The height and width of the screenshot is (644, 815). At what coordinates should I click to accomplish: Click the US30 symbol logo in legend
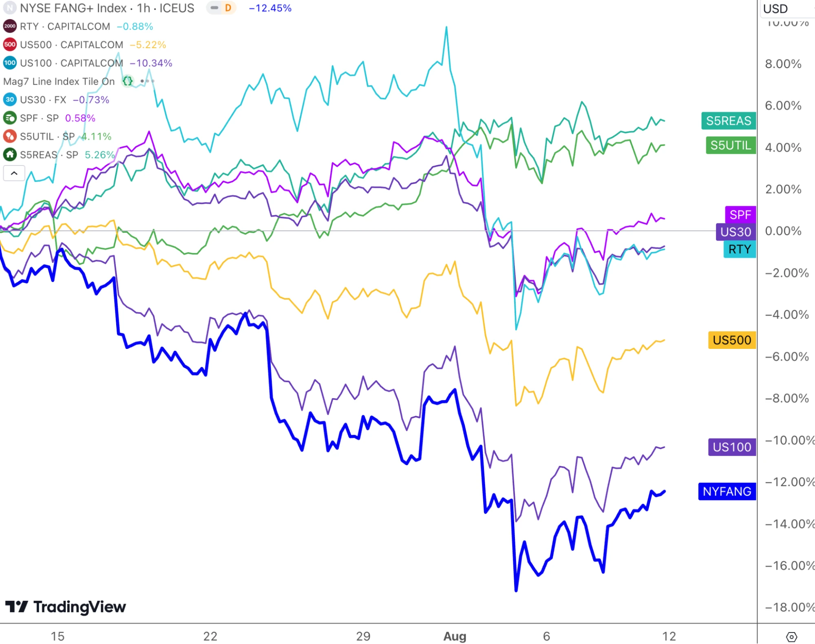pyautogui.click(x=10, y=100)
